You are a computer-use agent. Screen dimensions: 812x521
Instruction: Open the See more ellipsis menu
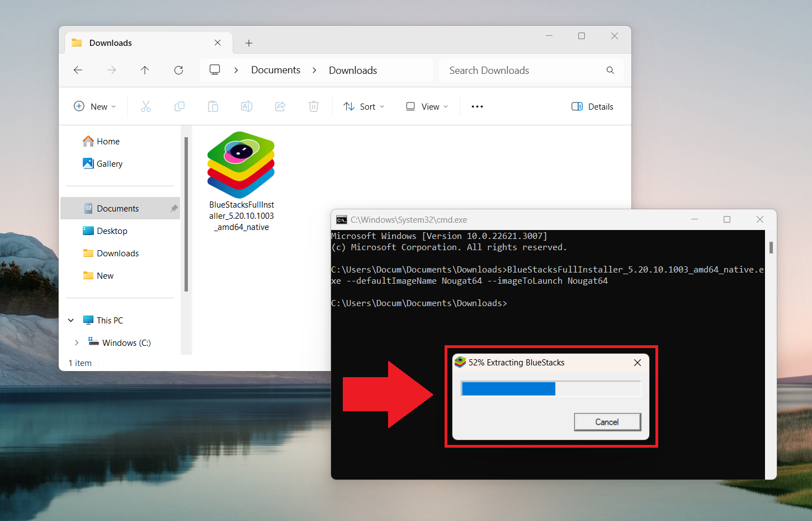477,106
